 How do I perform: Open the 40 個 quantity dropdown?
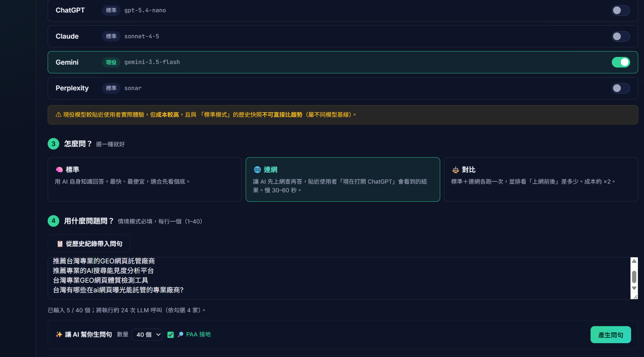pyautogui.click(x=147, y=335)
